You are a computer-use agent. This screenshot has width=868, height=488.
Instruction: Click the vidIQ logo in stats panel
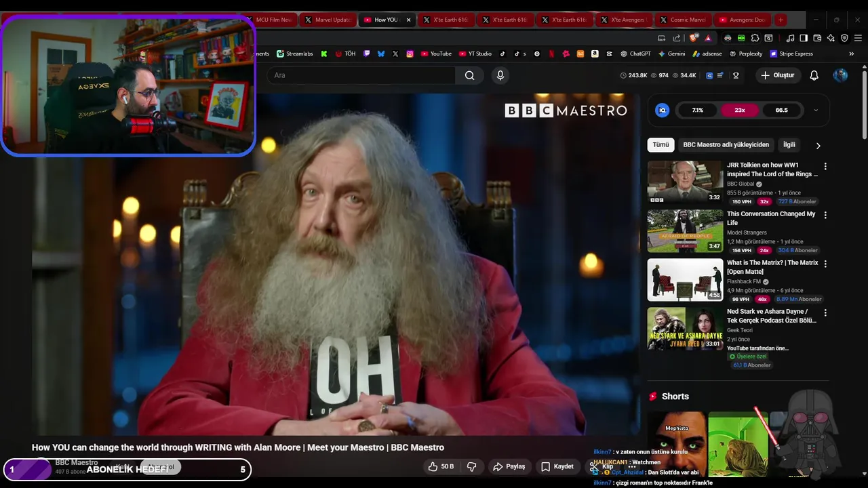[663, 110]
